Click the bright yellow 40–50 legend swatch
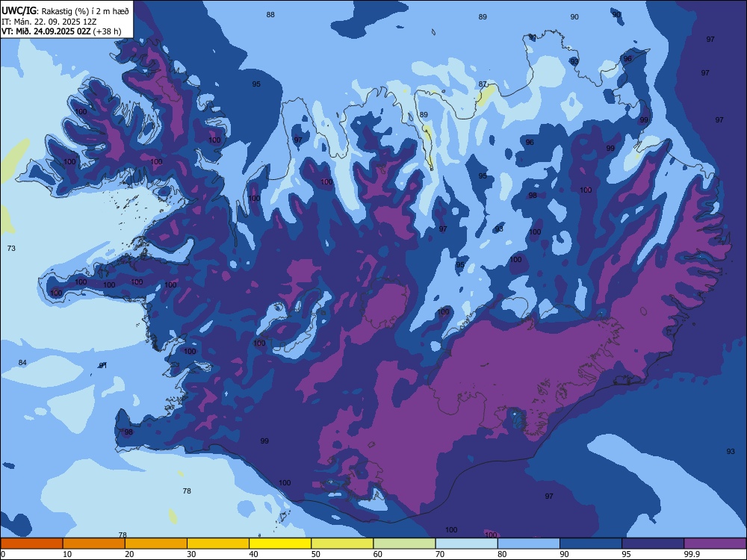Viewport: 747px width, 560px height. click(x=280, y=544)
